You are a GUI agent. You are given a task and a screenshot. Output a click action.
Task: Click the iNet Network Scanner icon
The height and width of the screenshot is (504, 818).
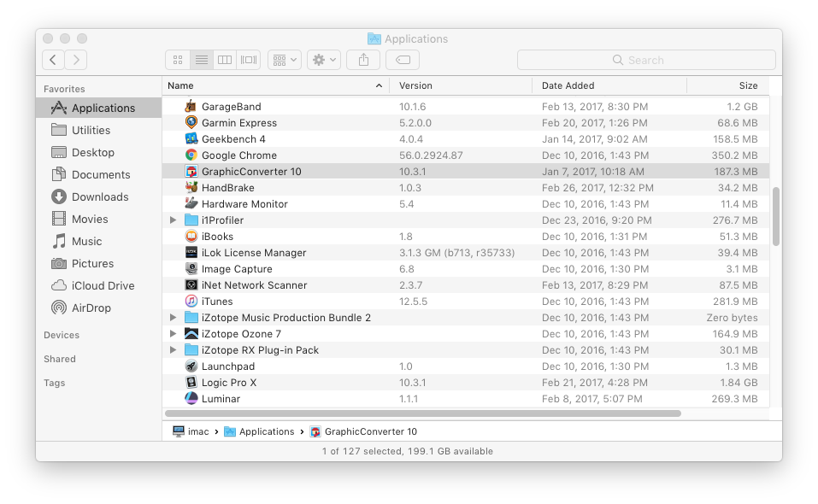click(191, 285)
